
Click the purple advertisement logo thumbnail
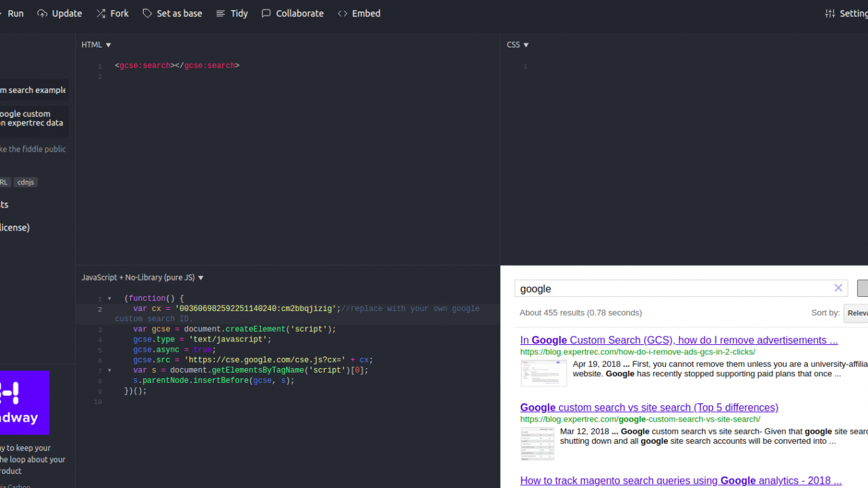24,403
